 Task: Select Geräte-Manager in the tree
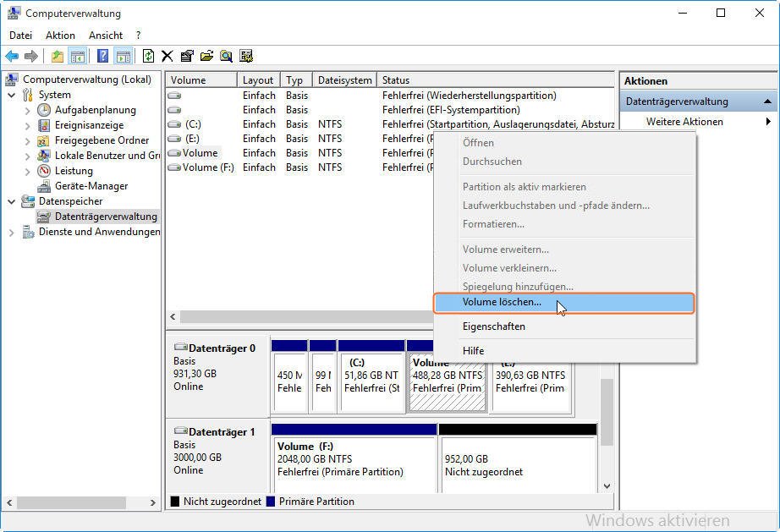[91, 186]
